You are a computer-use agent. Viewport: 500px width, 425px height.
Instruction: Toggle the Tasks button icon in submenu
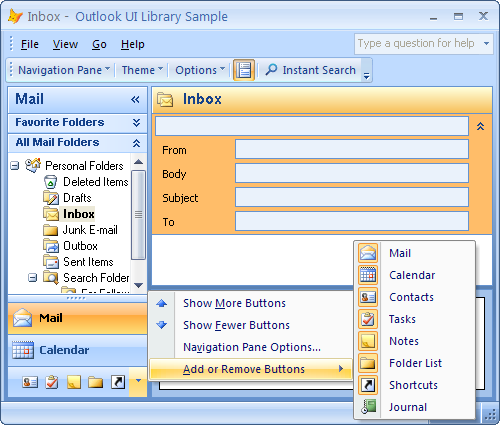click(368, 319)
